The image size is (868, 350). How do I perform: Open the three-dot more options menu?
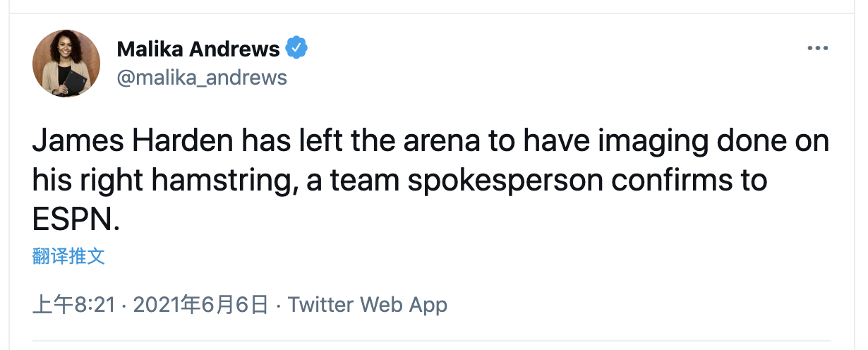(817, 48)
